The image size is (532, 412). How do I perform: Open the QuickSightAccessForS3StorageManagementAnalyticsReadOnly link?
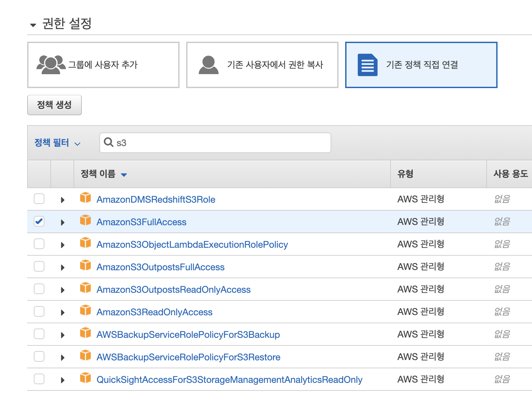pyautogui.click(x=230, y=380)
